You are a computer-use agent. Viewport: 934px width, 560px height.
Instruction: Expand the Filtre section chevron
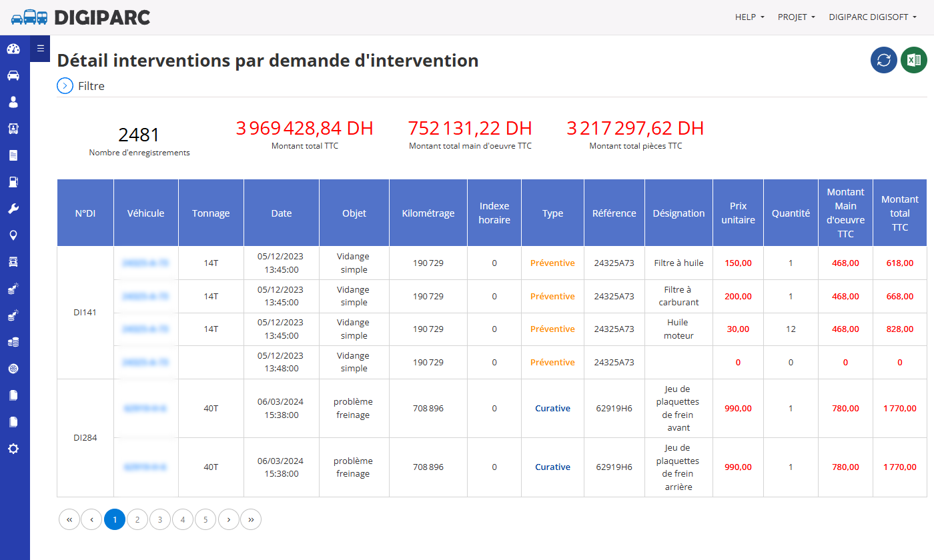[x=65, y=86]
